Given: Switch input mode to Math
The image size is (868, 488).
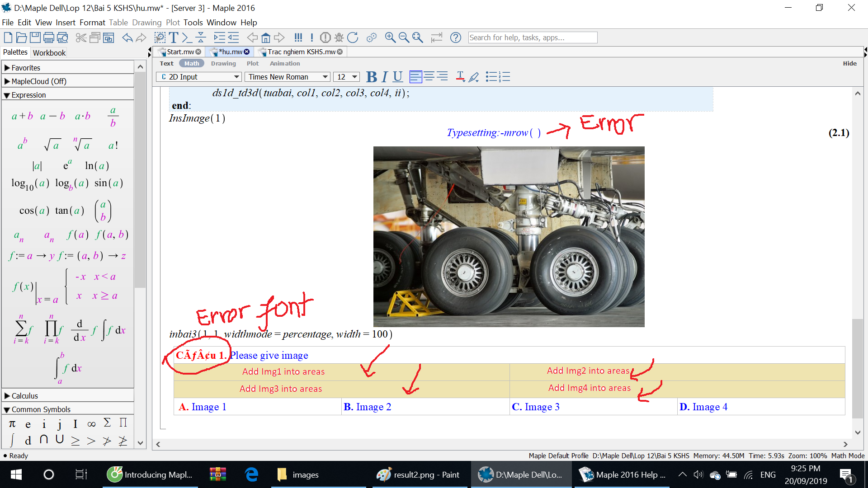Looking at the screenshot, I should click(x=192, y=64).
